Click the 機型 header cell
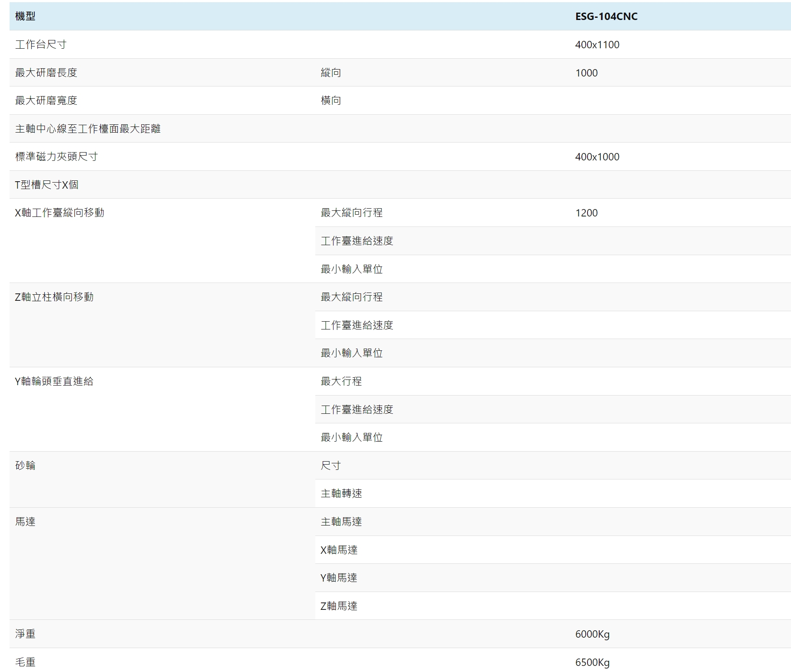This screenshot has height=672, width=791. [x=25, y=17]
